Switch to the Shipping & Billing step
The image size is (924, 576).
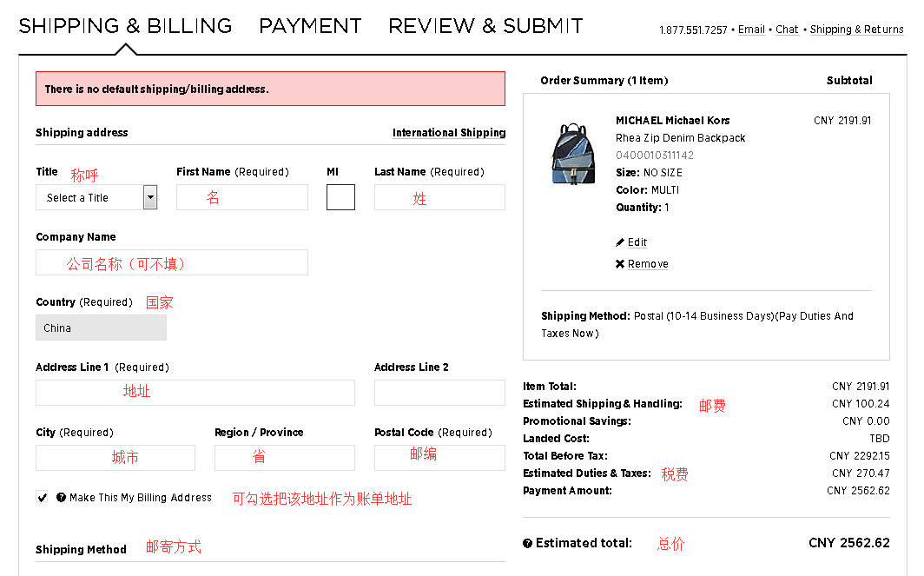click(126, 26)
